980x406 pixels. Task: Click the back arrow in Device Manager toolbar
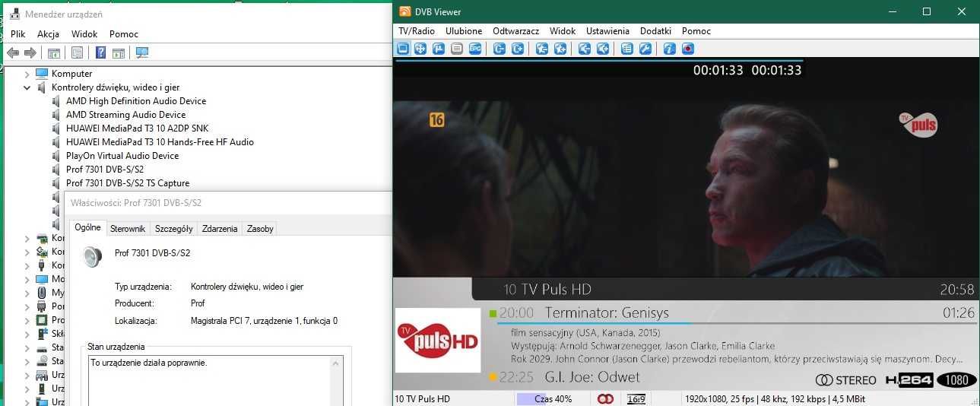coord(13,52)
